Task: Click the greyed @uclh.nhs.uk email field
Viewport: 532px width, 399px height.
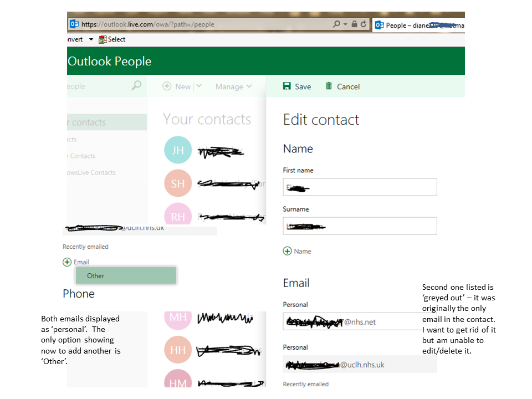Action: tap(360, 364)
